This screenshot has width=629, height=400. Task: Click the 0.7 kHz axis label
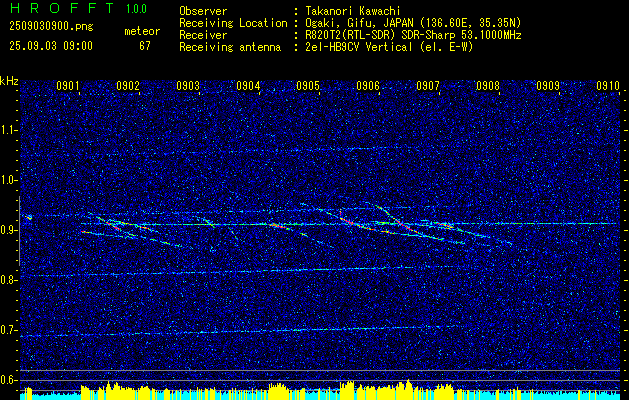(x=8, y=330)
